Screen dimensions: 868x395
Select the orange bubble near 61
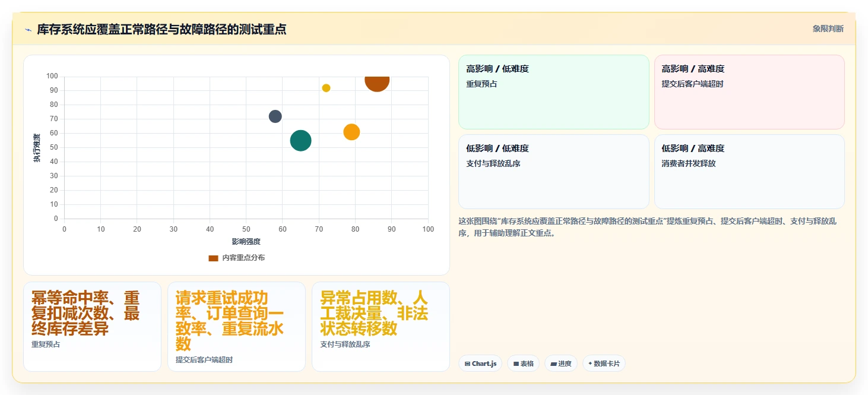point(351,132)
